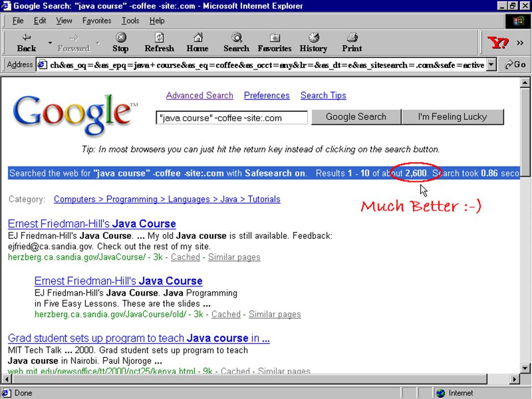Click the vertical scrollbar down arrow
Screen dimensions: 532x399
525,368
